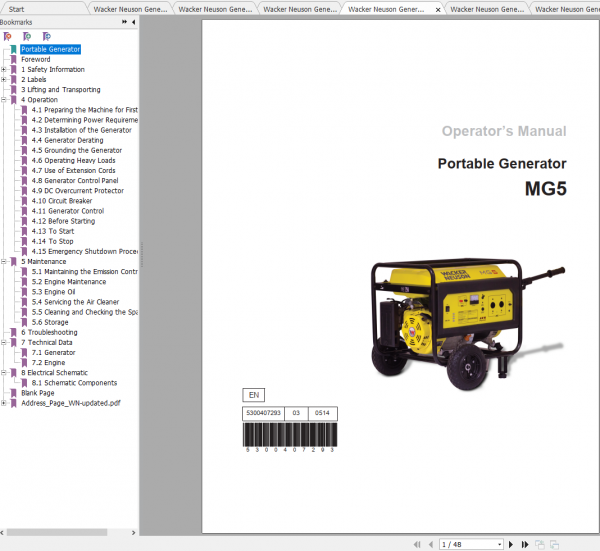Click the third bookmark toolbar icon

46,36
